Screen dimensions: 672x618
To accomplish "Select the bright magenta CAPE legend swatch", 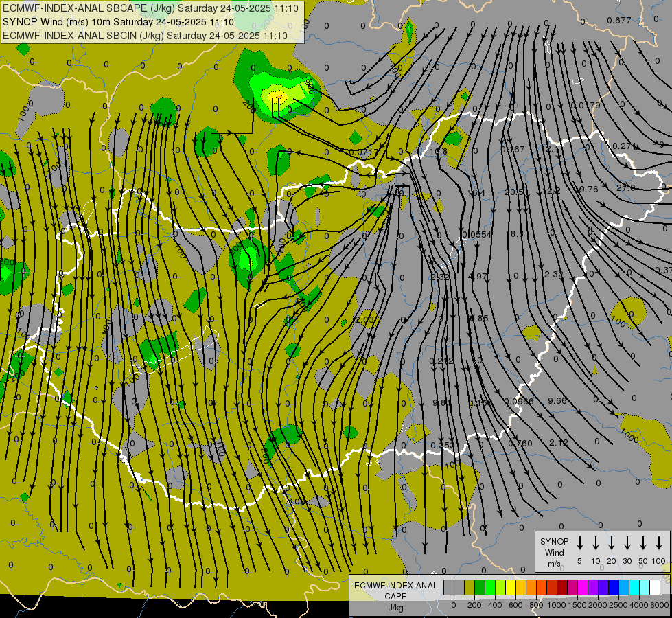I will pos(583,587).
